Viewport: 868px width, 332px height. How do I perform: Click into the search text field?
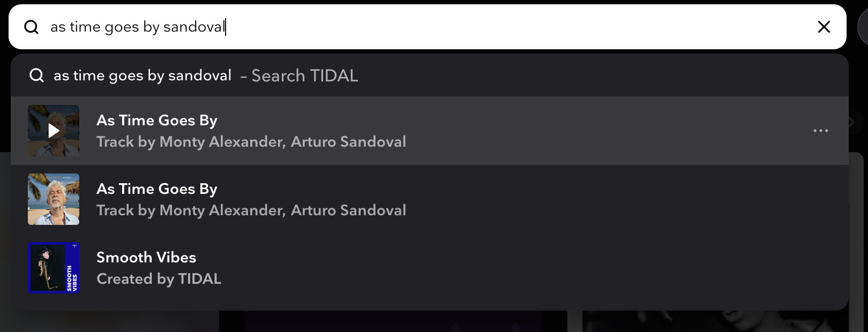[x=375, y=27]
